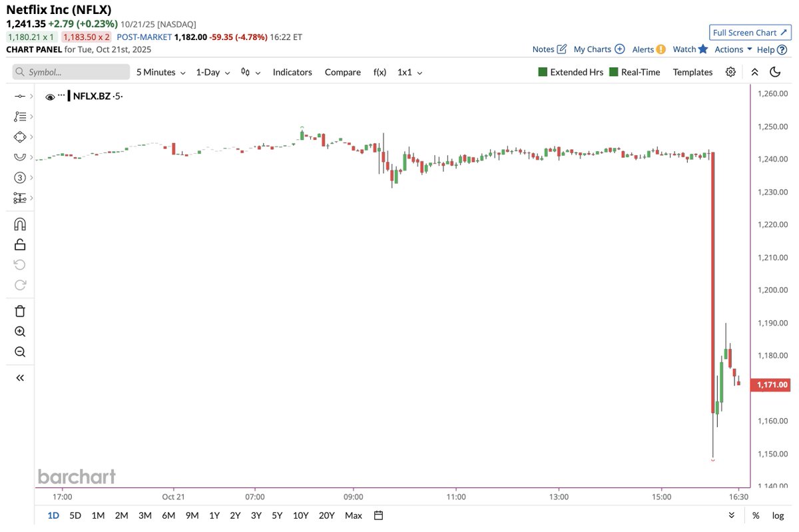Click the 1,171.00 current price label
799x532 pixels.
[770, 385]
